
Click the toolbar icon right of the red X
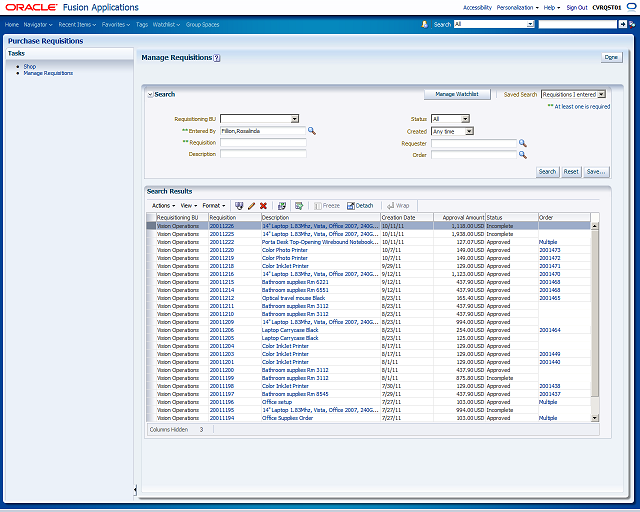click(282, 206)
